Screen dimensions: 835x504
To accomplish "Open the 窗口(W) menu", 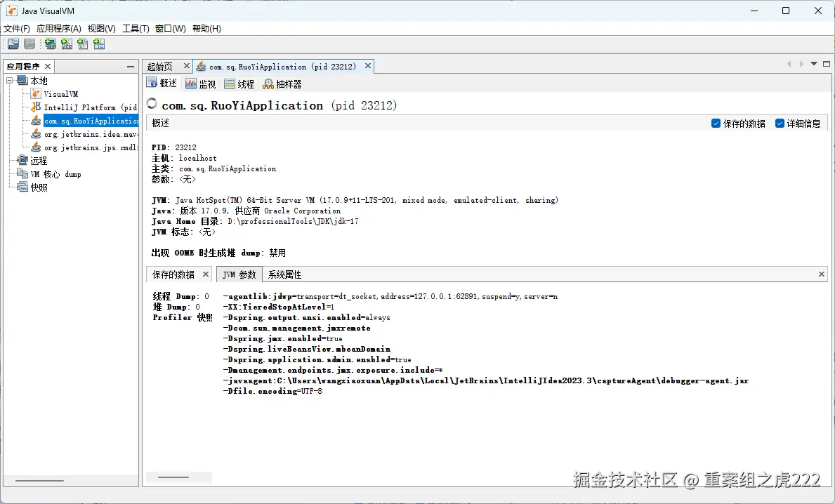I will coord(171,28).
